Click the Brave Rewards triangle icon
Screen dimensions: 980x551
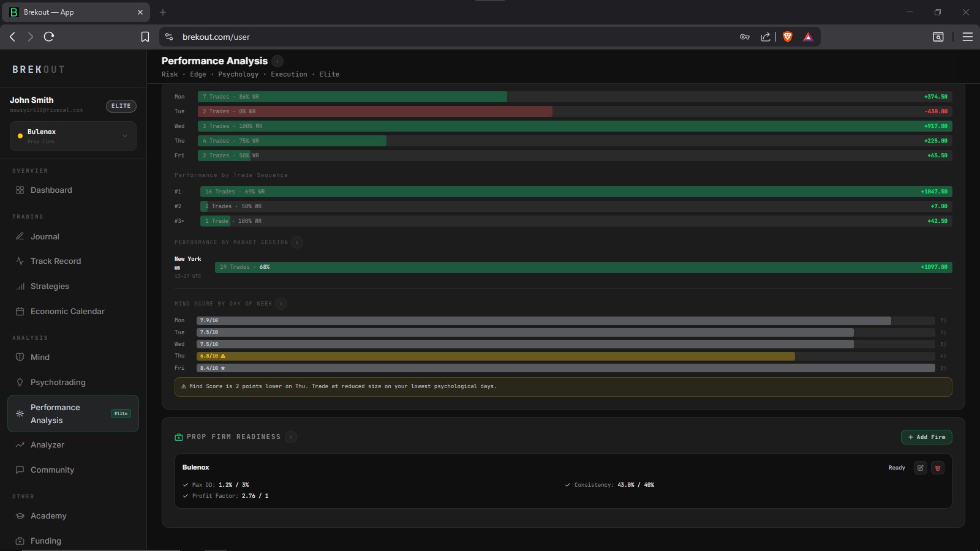point(808,37)
